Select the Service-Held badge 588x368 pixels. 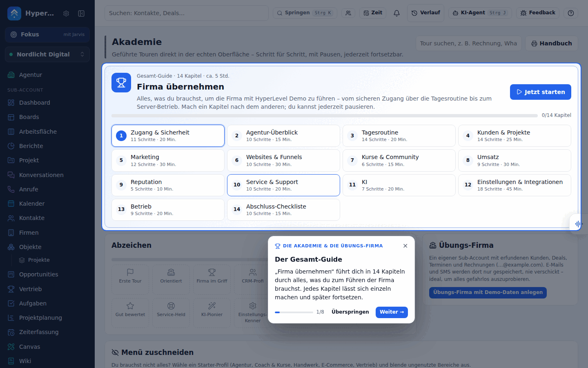click(x=171, y=313)
